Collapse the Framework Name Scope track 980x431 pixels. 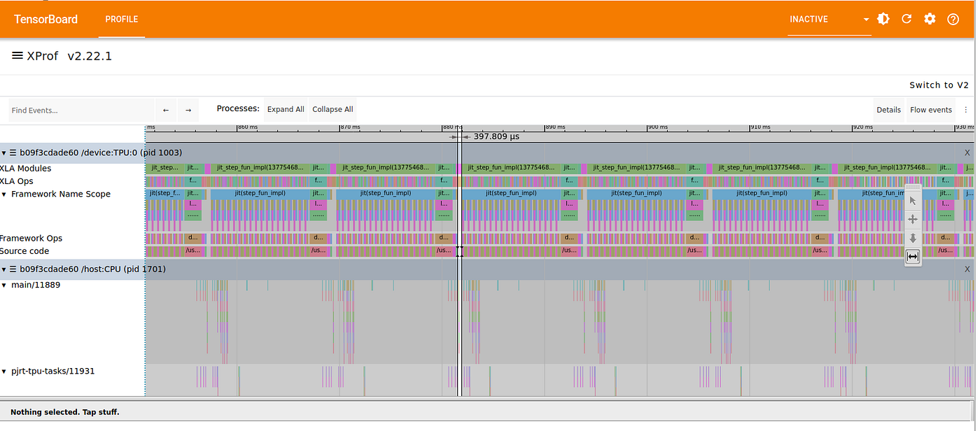(3, 195)
